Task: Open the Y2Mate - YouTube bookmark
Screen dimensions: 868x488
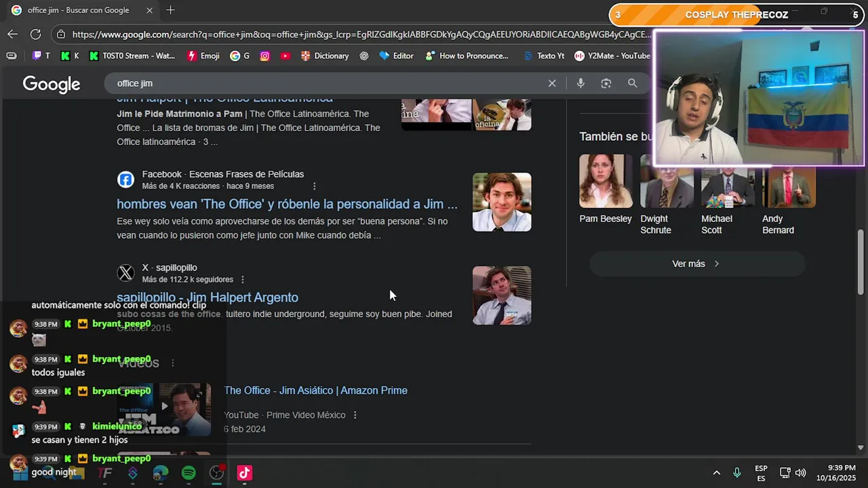Action: (x=612, y=56)
